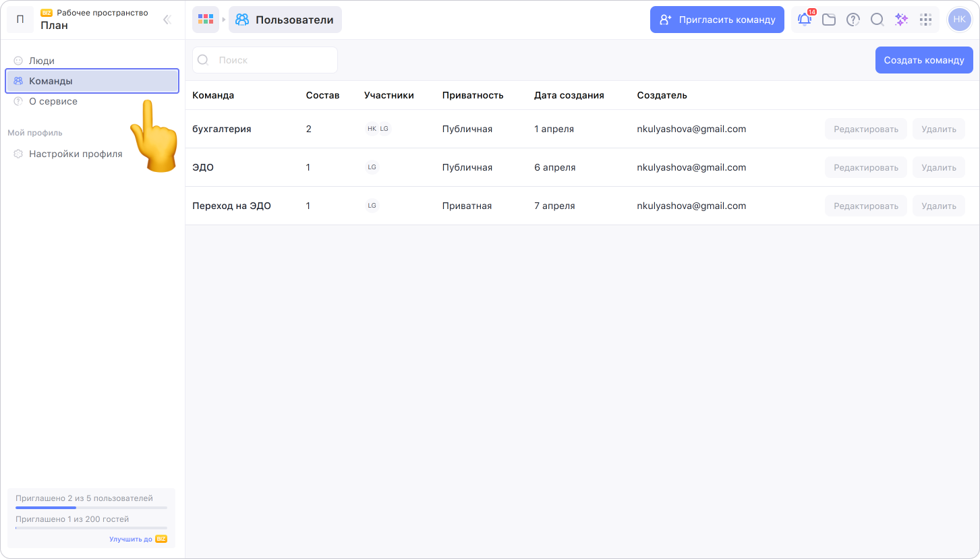Click the colorful modules icon in breadcrumb
980x559 pixels.
[206, 20]
